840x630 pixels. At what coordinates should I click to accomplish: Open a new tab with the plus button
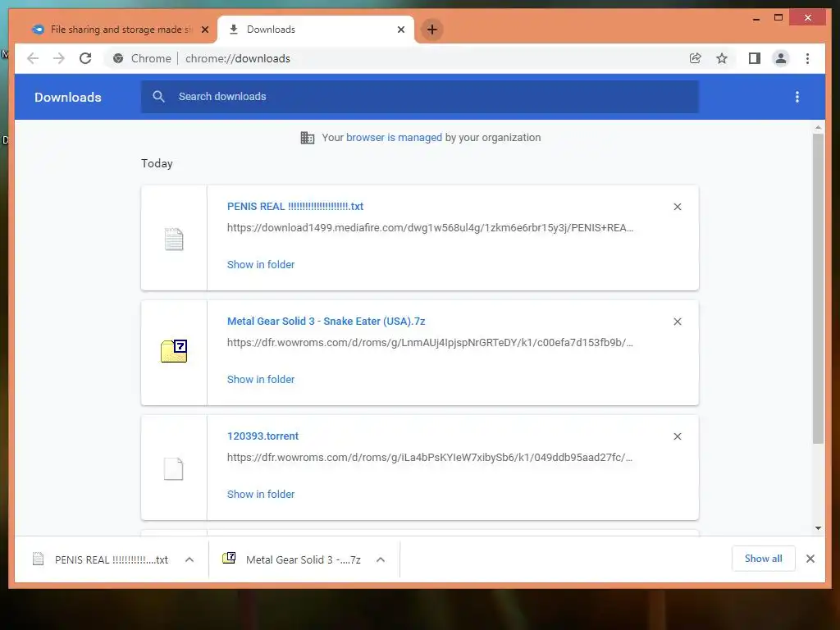click(x=432, y=30)
